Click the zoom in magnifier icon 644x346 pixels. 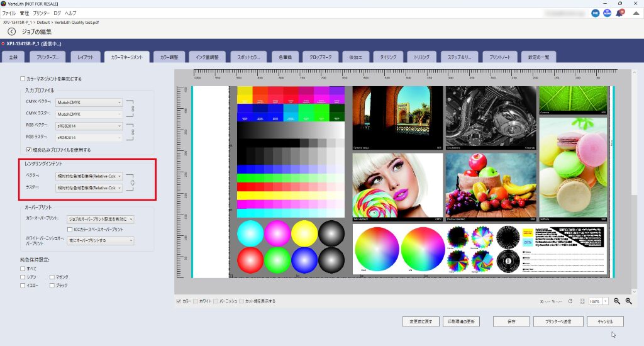tap(628, 301)
